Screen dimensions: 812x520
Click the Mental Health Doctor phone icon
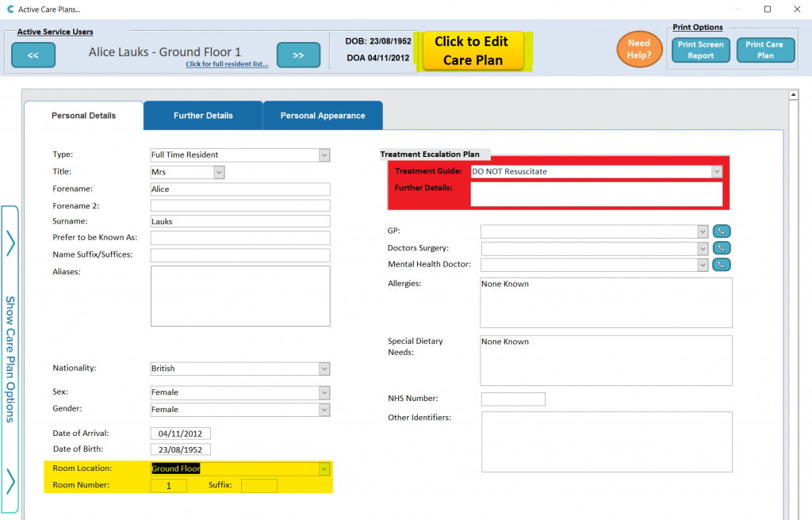(x=721, y=265)
